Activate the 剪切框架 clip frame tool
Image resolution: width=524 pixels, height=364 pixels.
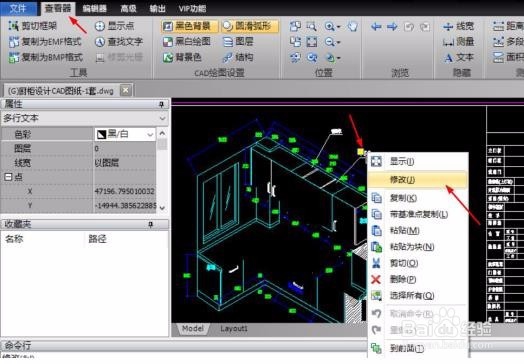[x=33, y=26]
